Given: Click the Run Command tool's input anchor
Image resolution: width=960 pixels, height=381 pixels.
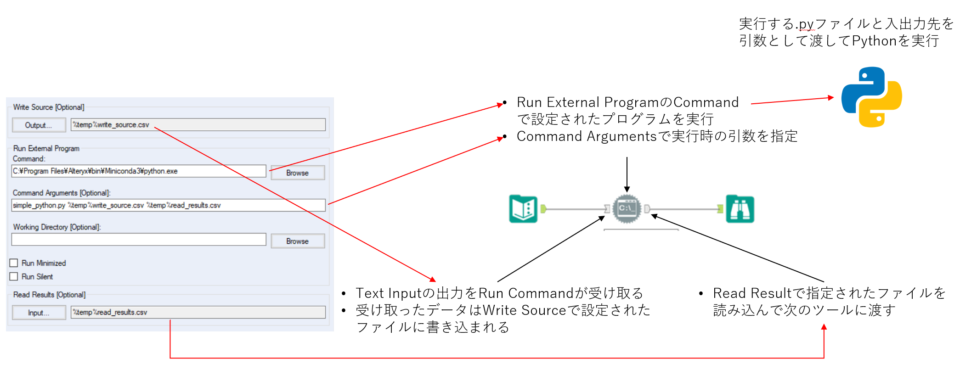Looking at the screenshot, I should click(607, 209).
